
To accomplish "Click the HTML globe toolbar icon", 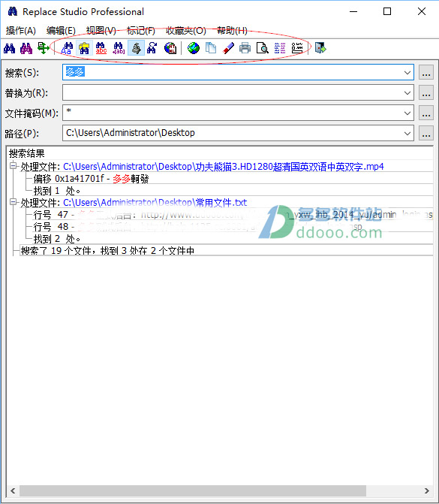I will (x=170, y=48).
